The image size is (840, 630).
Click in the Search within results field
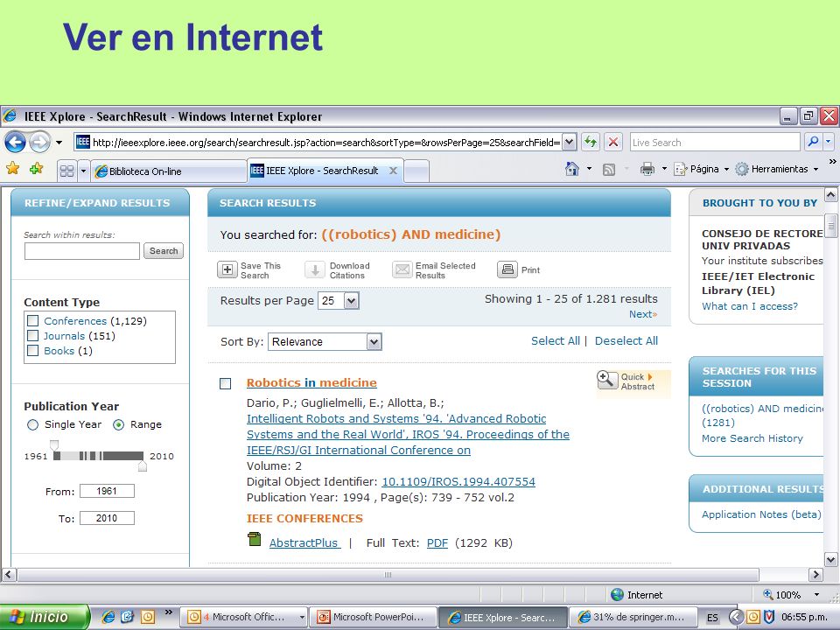[82, 251]
